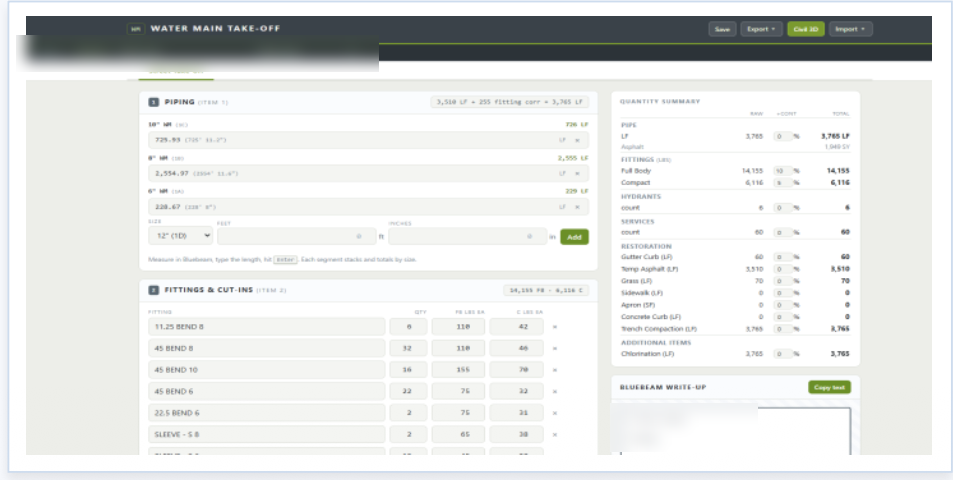Set contingency percent for Concrete Curb
This screenshot has width=953, height=480.
[782, 317]
